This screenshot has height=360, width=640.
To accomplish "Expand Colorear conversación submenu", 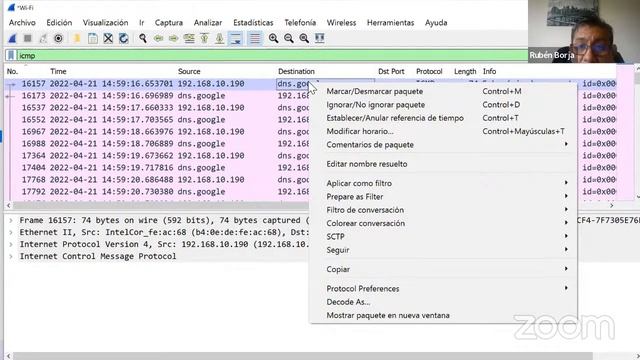I will [x=443, y=223].
